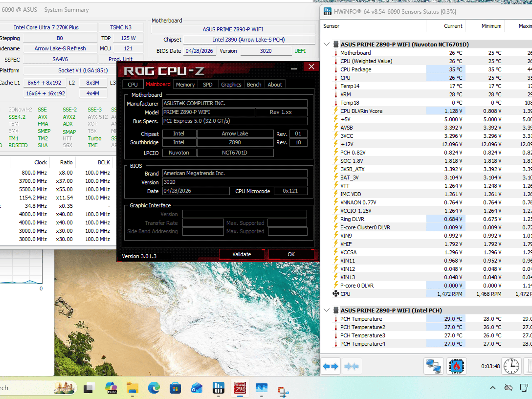Open Microsoft 365 Copilot from the taskbar
This screenshot has width=532, height=399.
(x=111, y=388)
